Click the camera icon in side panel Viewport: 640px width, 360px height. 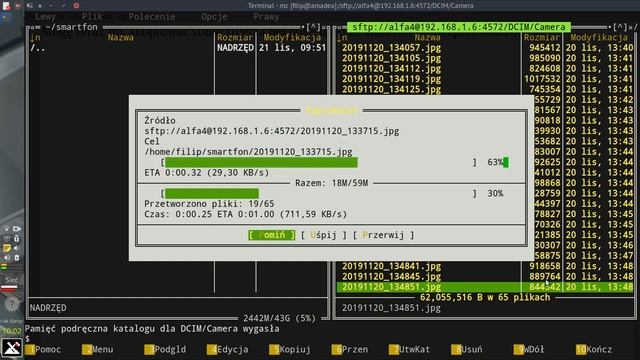pos(17,229)
